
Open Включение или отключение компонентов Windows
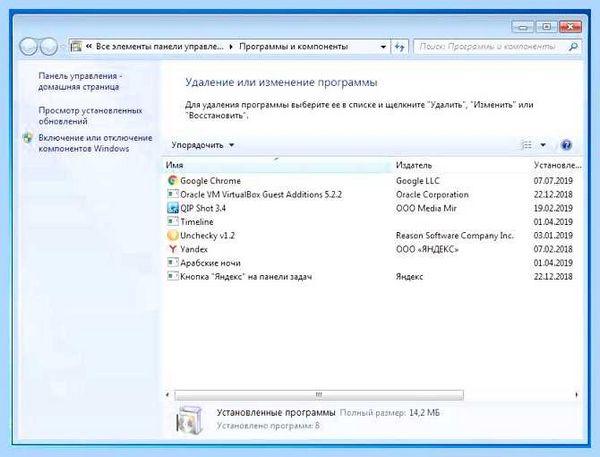point(95,143)
